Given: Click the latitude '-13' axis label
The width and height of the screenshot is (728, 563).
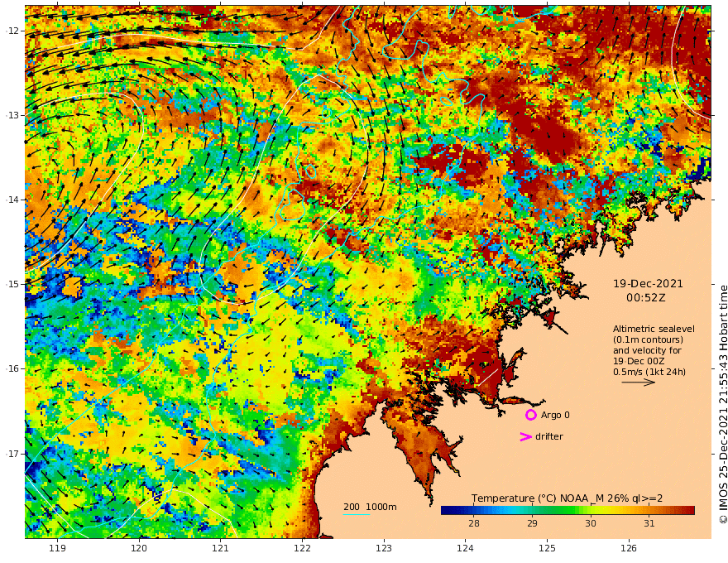Looking at the screenshot, I should point(12,115).
